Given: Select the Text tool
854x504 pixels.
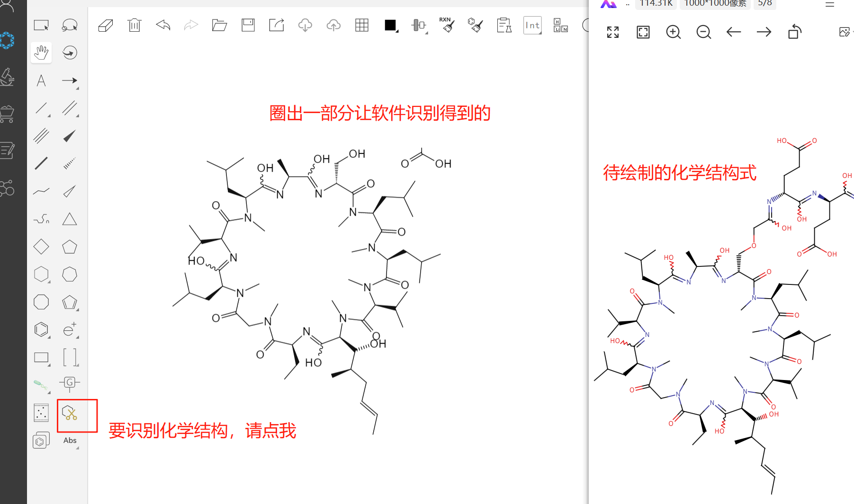Looking at the screenshot, I should pos(41,80).
